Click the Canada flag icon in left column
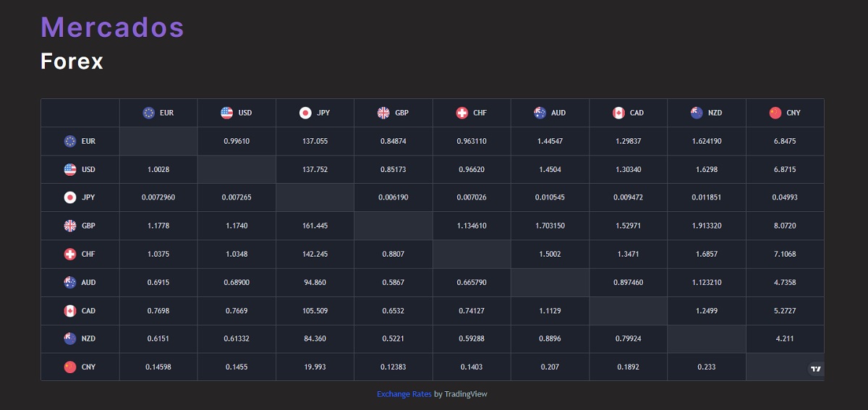This screenshot has width=868, height=410. [70, 310]
